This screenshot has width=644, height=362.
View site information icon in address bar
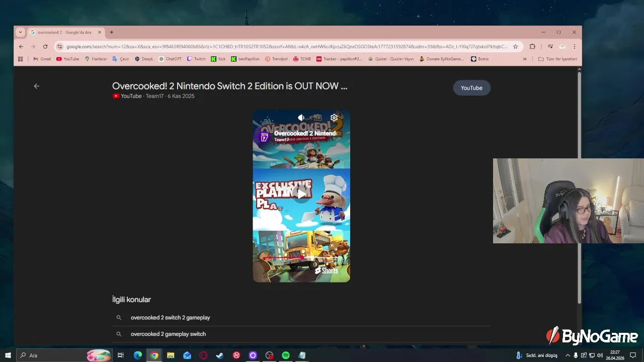pyautogui.click(x=59, y=47)
